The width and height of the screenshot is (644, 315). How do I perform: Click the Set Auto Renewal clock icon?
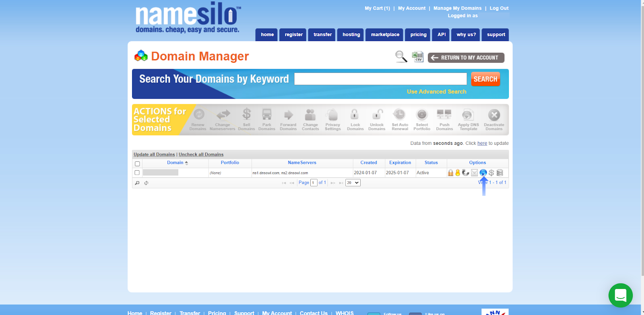[x=399, y=115]
